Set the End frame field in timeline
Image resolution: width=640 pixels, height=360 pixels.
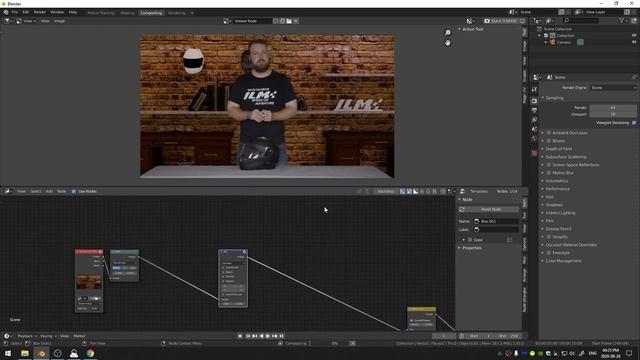[x=509, y=336]
